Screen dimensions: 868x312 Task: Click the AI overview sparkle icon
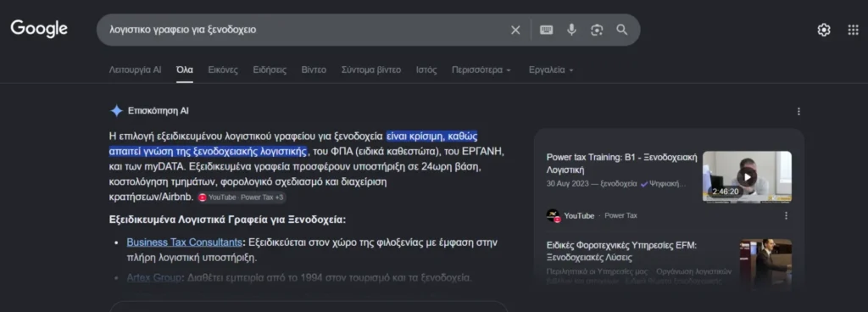pos(116,110)
